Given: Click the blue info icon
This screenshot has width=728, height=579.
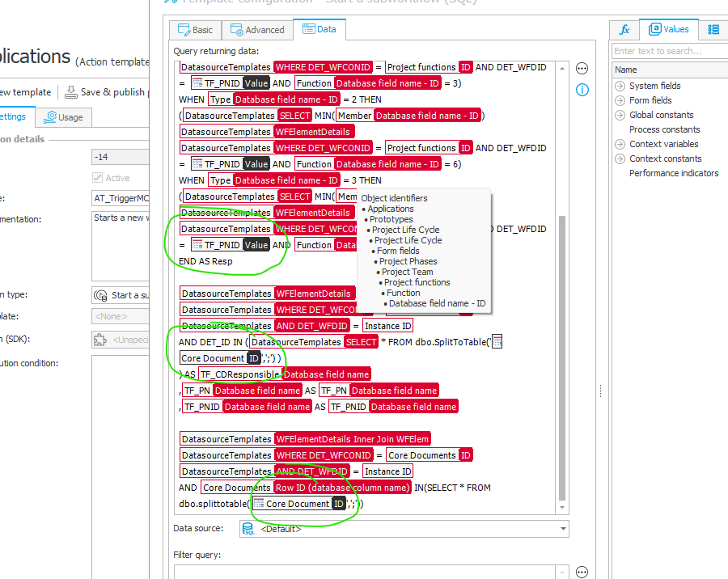Looking at the screenshot, I should [x=582, y=90].
